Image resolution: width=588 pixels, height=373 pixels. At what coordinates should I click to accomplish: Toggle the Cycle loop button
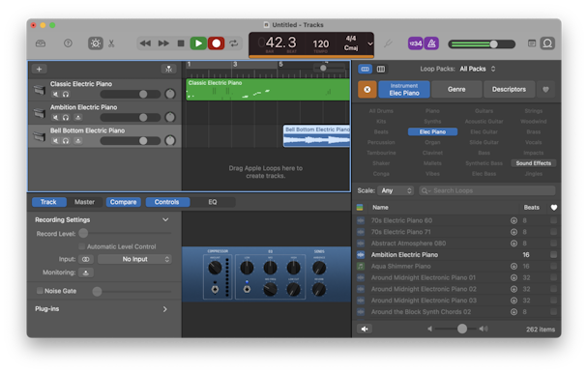[234, 43]
